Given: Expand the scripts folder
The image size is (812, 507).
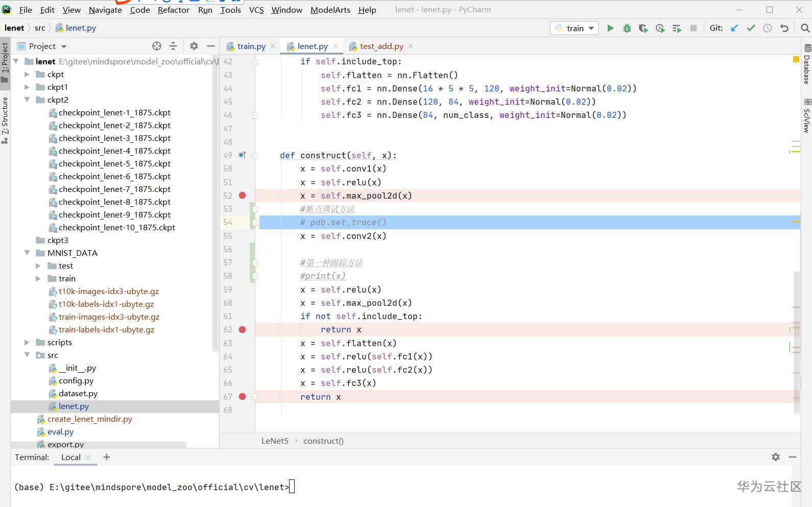Looking at the screenshot, I should tap(27, 343).
